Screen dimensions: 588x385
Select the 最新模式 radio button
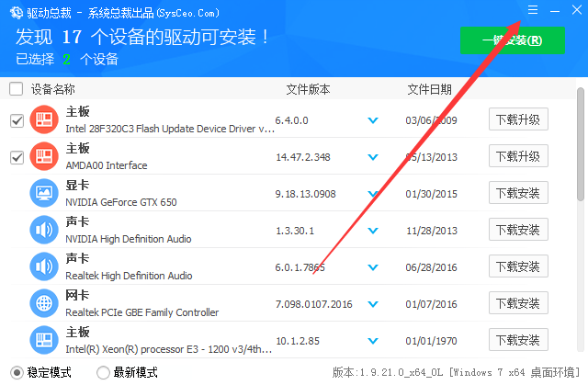[103, 372]
